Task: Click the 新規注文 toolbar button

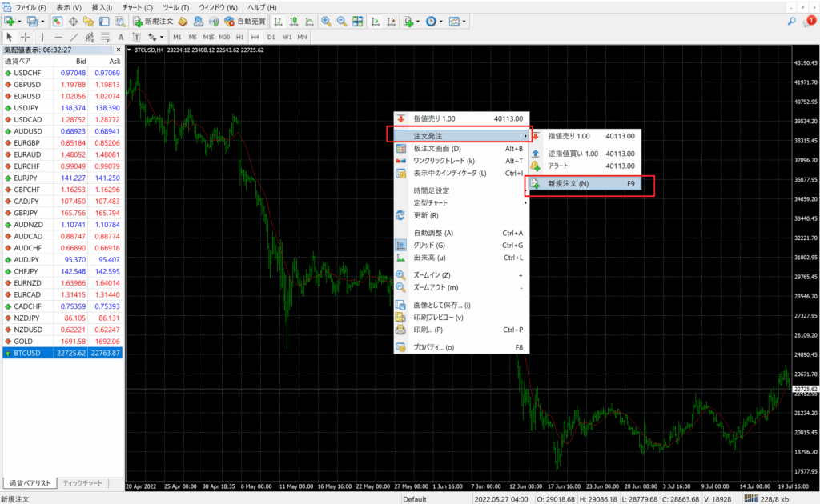Action: 153,22
